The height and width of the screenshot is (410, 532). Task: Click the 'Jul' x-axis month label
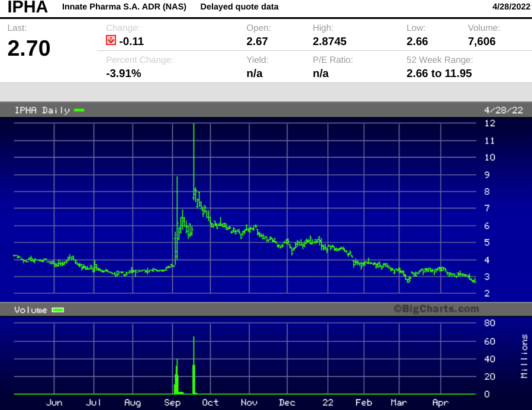click(x=93, y=402)
